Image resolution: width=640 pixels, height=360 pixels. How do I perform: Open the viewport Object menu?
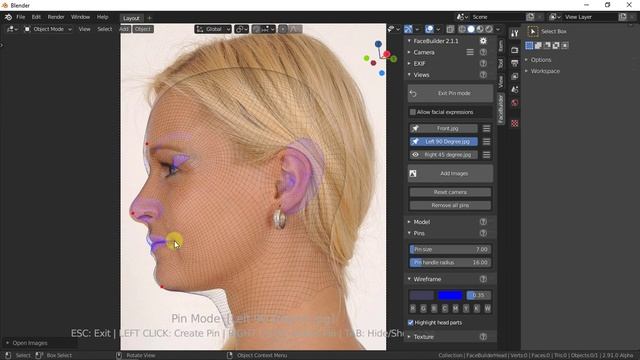pos(142,29)
